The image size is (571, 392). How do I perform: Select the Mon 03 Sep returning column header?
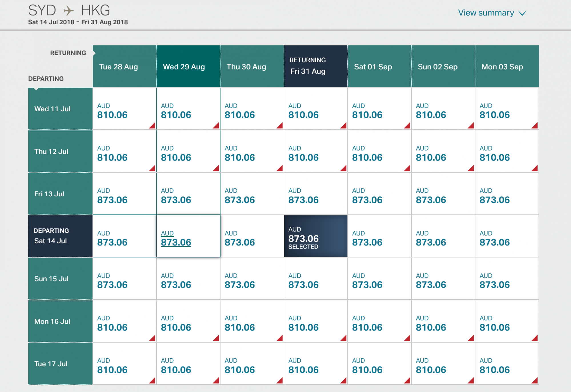[x=507, y=66]
